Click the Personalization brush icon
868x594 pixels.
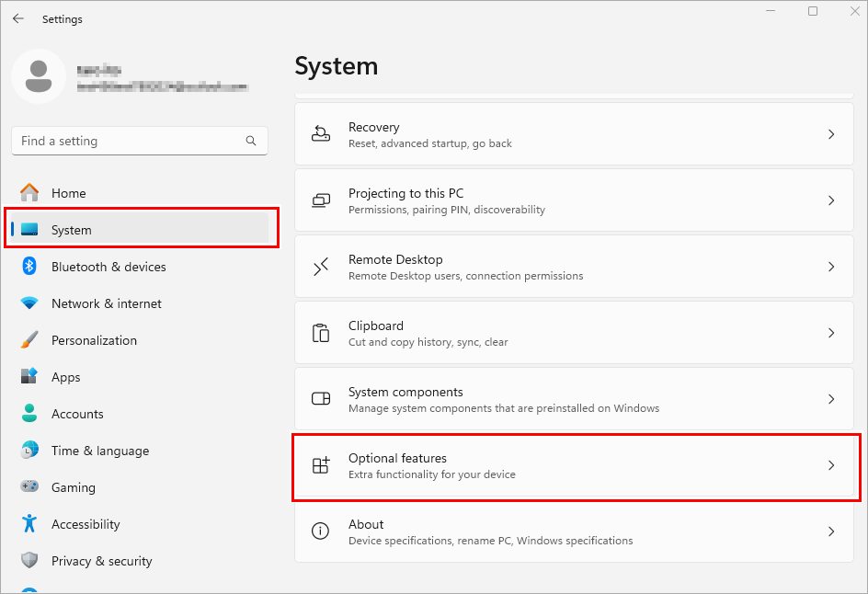pyautogui.click(x=29, y=340)
